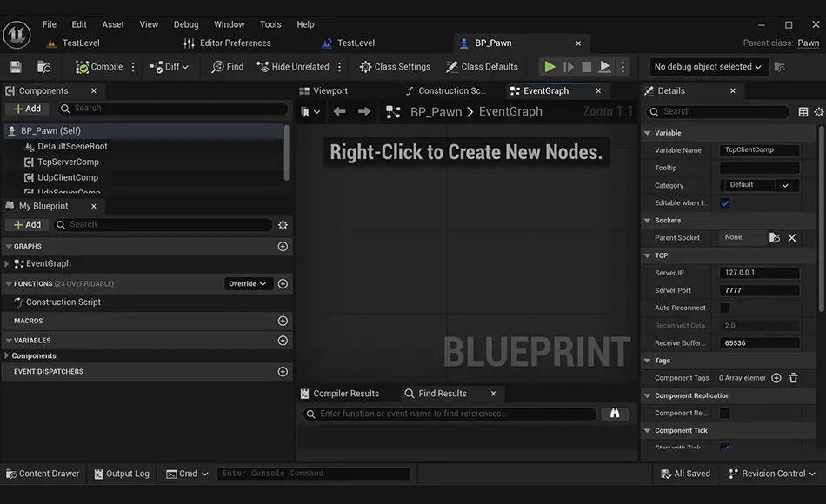Open Hide Unrelated options three-dot menu
The width and height of the screenshot is (826, 504).
point(340,67)
